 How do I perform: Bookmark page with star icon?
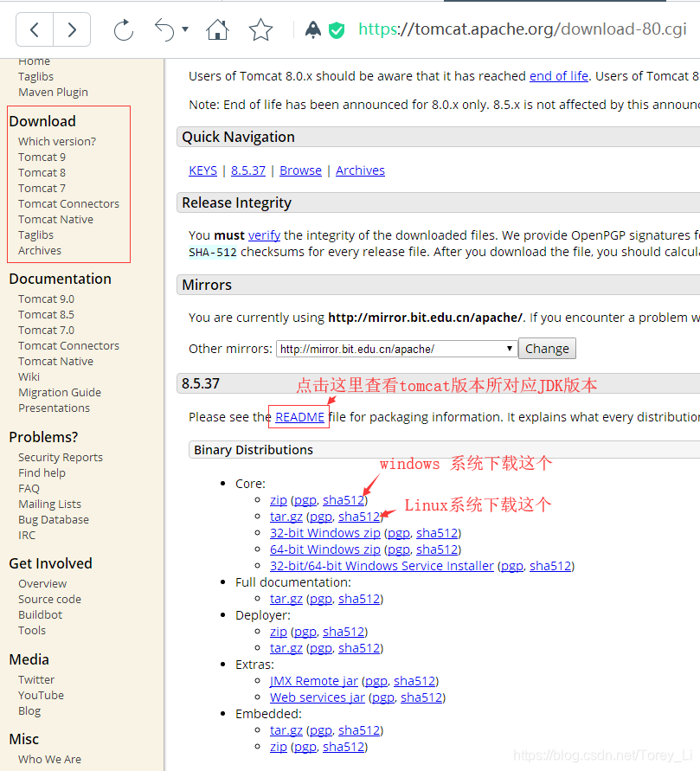coord(260,29)
